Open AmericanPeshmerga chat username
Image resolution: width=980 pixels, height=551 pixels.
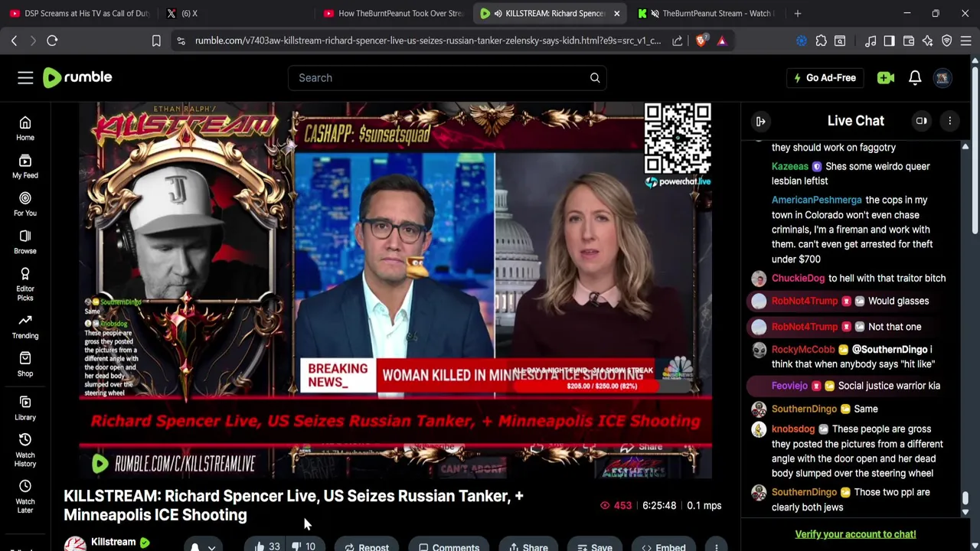pos(816,200)
